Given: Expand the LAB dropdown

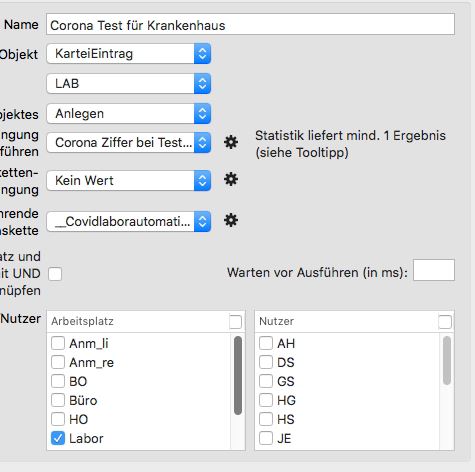Looking at the screenshot, I should 129,83.
